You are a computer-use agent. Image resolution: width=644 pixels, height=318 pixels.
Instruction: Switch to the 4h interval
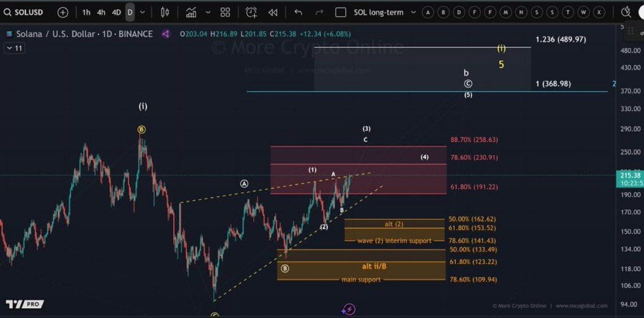pos(101,12)
